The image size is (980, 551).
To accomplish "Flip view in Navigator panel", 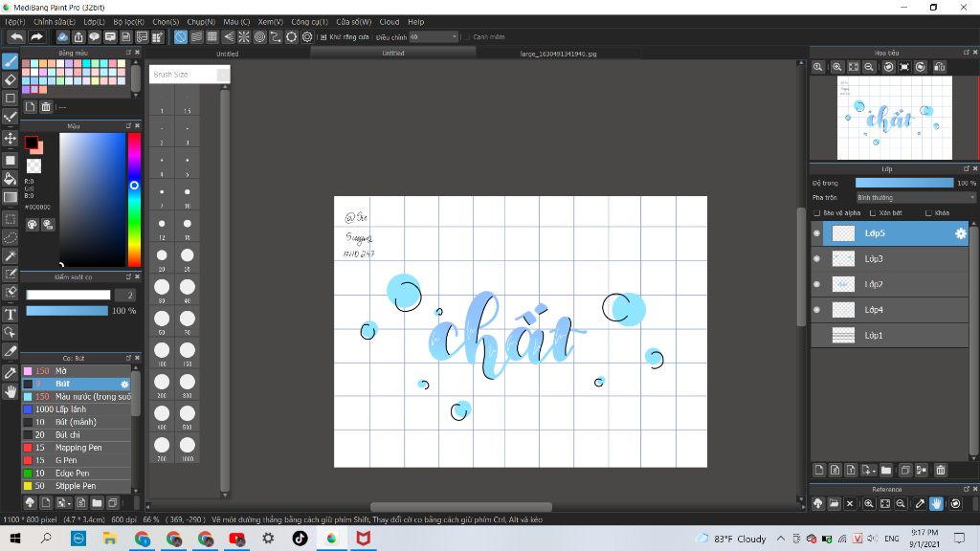I will [x=940, y=67].
